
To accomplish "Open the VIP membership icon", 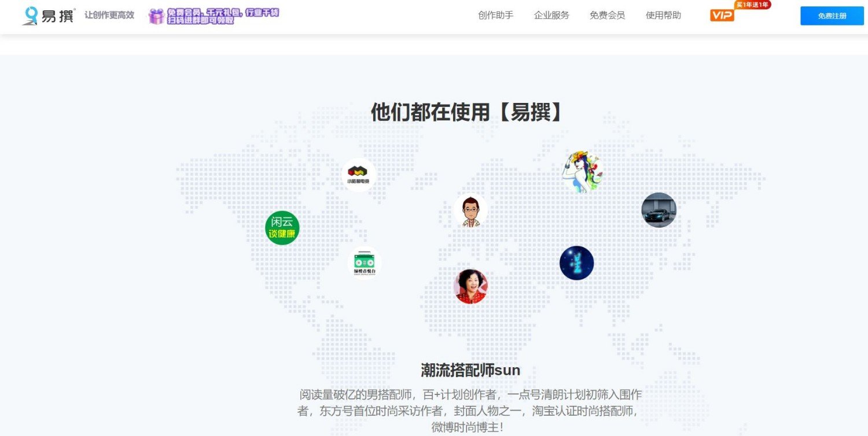I will (721, 16).
